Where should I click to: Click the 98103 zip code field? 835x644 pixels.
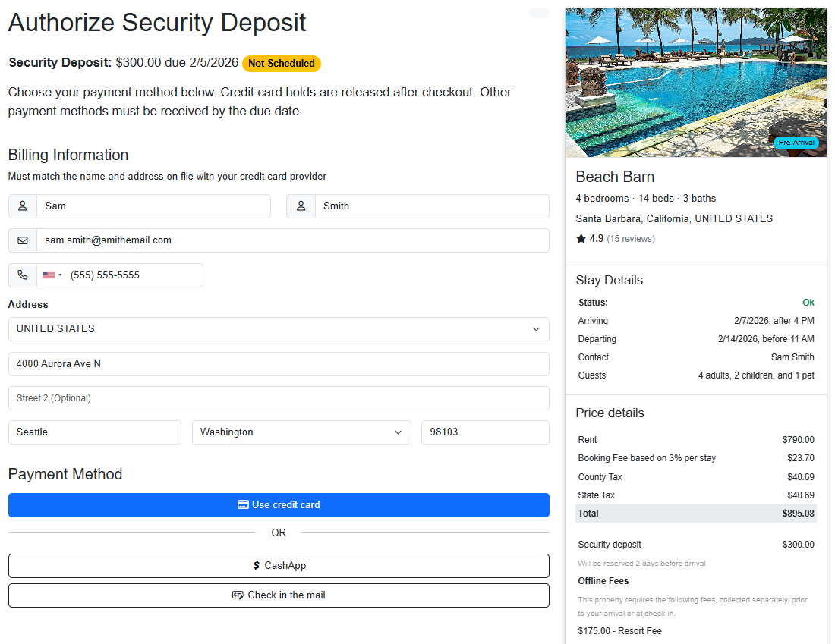pyautogui.click(x=485, y=432)
